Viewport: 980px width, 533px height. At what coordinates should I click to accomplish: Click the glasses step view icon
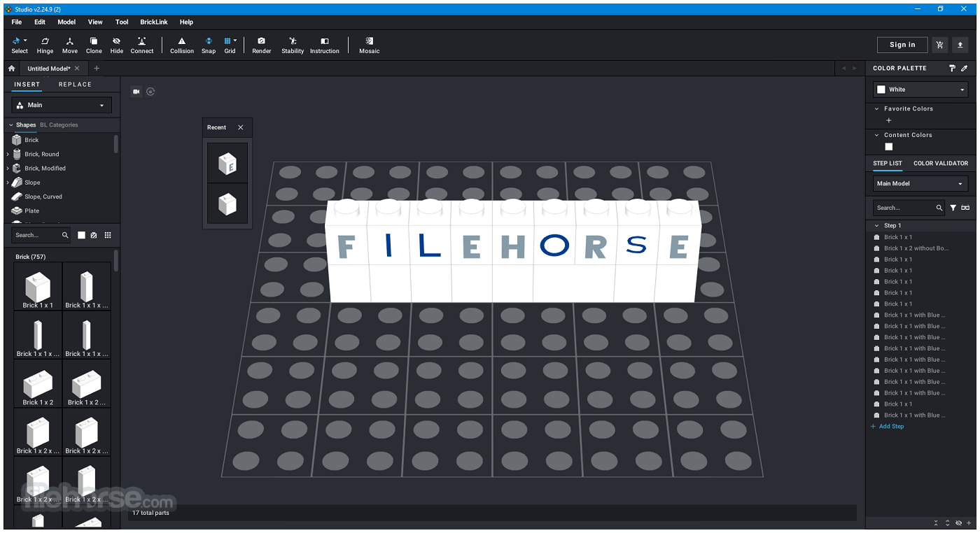pos(965,208)
